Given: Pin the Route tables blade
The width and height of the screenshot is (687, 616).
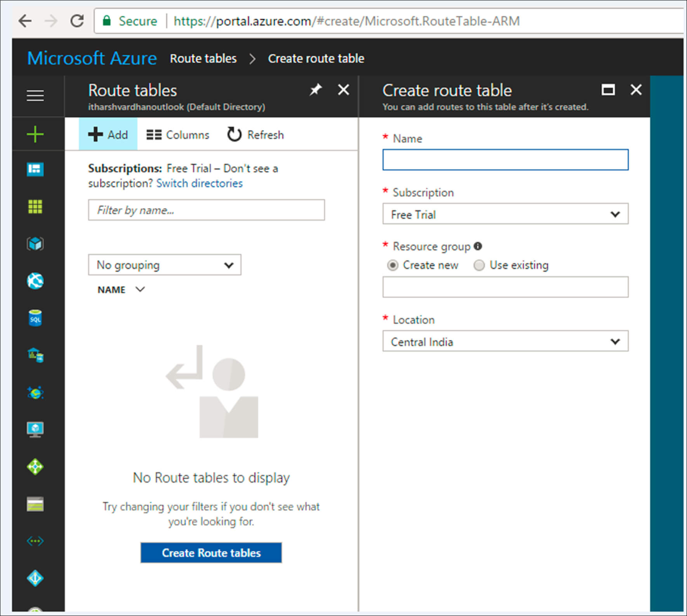Looking at the screenshot, I should (315, 90).
